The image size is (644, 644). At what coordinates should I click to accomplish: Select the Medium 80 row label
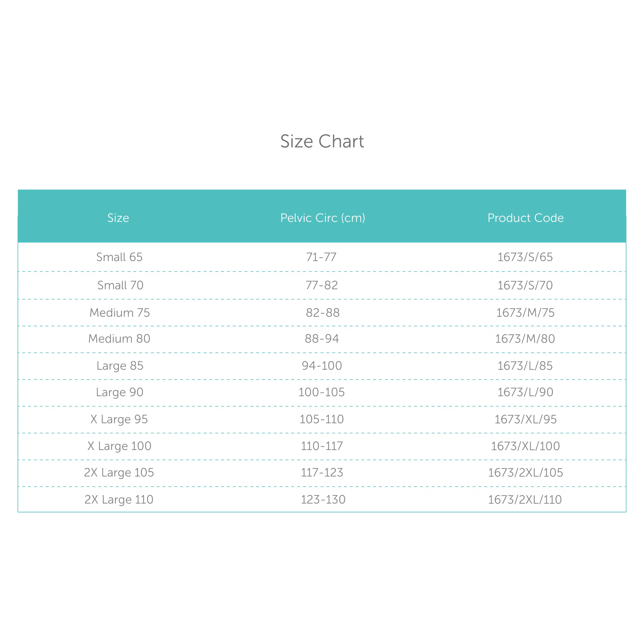tap(119, 339)
